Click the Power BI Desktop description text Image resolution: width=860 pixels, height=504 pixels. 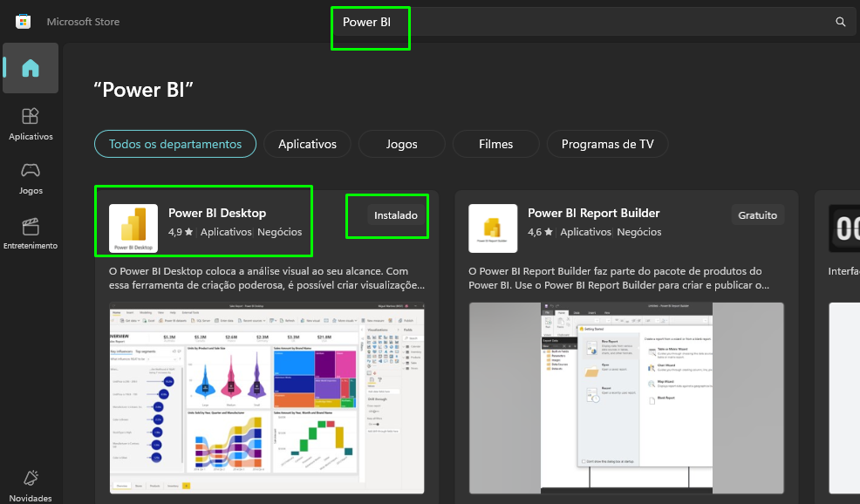coord(267,278)
